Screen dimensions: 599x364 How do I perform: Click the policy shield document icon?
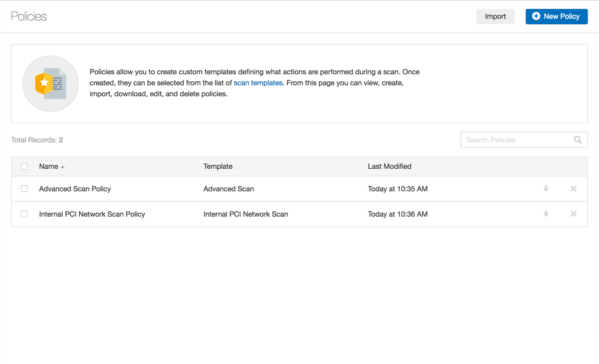coord(51,84)
